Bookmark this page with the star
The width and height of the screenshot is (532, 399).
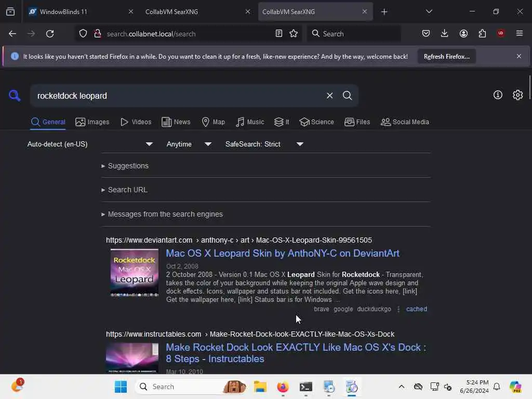294,34
